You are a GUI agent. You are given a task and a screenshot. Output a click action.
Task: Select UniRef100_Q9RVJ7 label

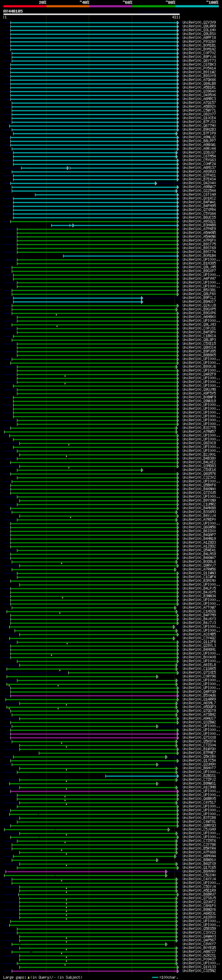click(x=199, y=566)
